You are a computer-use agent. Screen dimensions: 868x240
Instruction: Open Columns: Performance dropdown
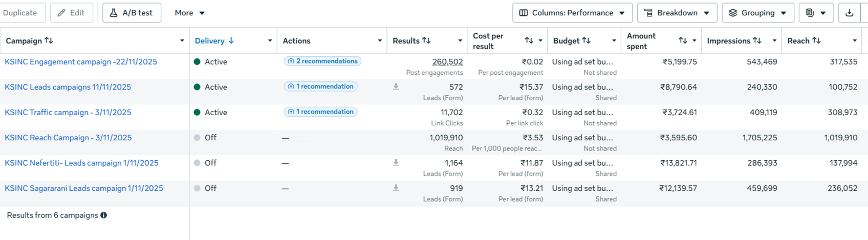tap(572, 13)
